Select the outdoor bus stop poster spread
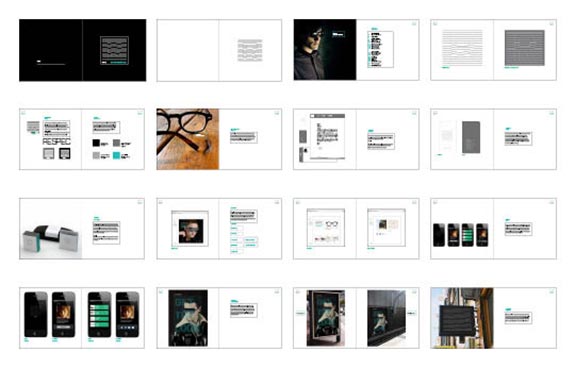Image resolution: width=575 pixels, height=385 pixels. point(356,318)
